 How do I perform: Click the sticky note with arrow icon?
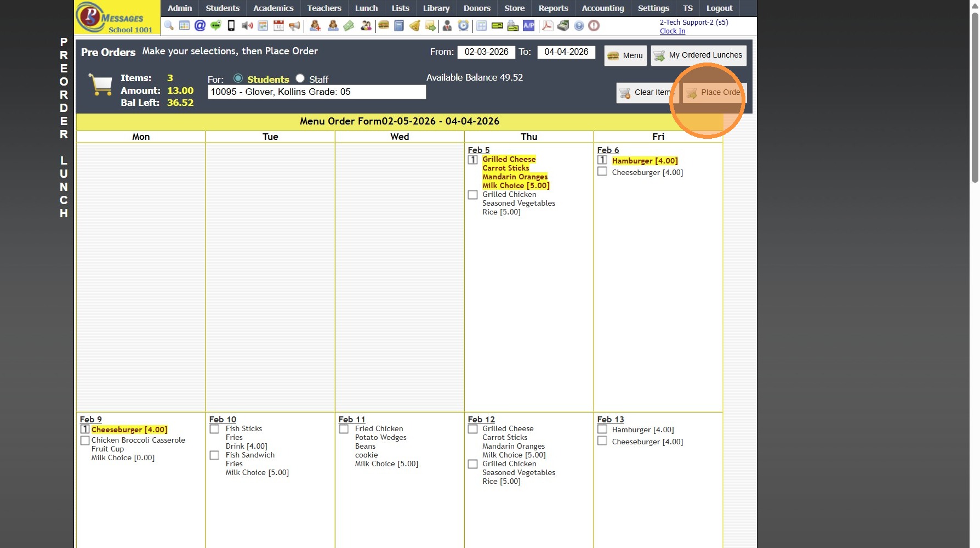(431, 26)
